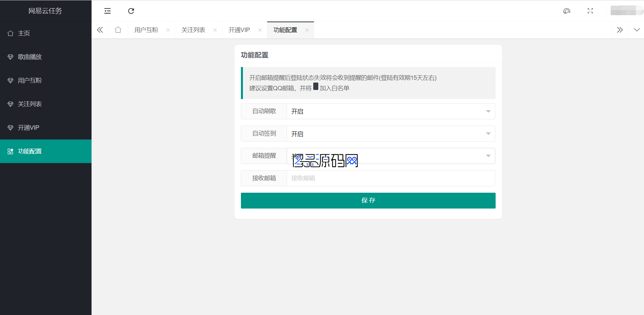Viewport: 644px width, 315px height.
Task: Click the 自动签到 label
Action: click(264, 133)
